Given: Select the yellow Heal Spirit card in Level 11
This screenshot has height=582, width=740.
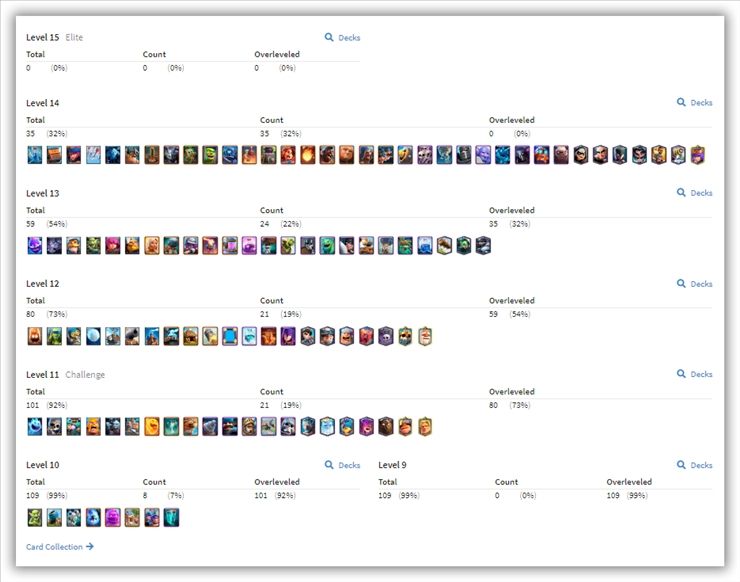Looking at the screenshot, I should 151,427.
